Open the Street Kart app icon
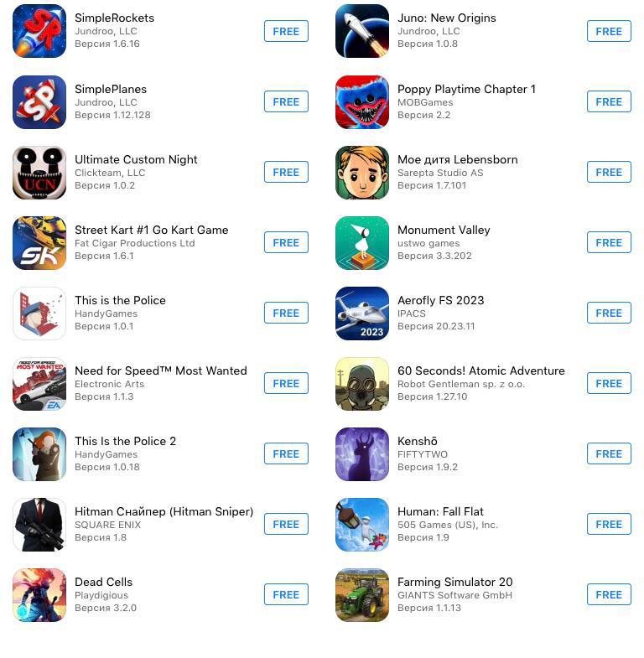The image size is (644, 658). click(39, 243)
